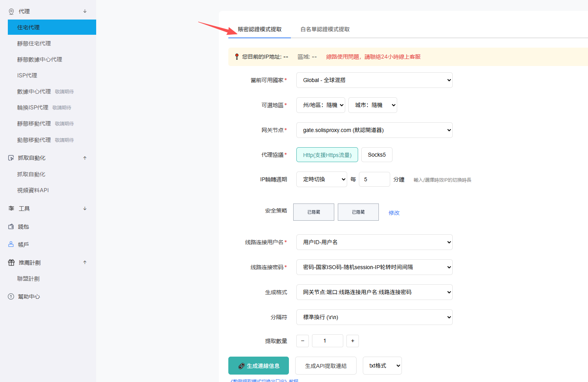
Task: Click the 工具 sidebar label
Action: [x=24, y=209]
